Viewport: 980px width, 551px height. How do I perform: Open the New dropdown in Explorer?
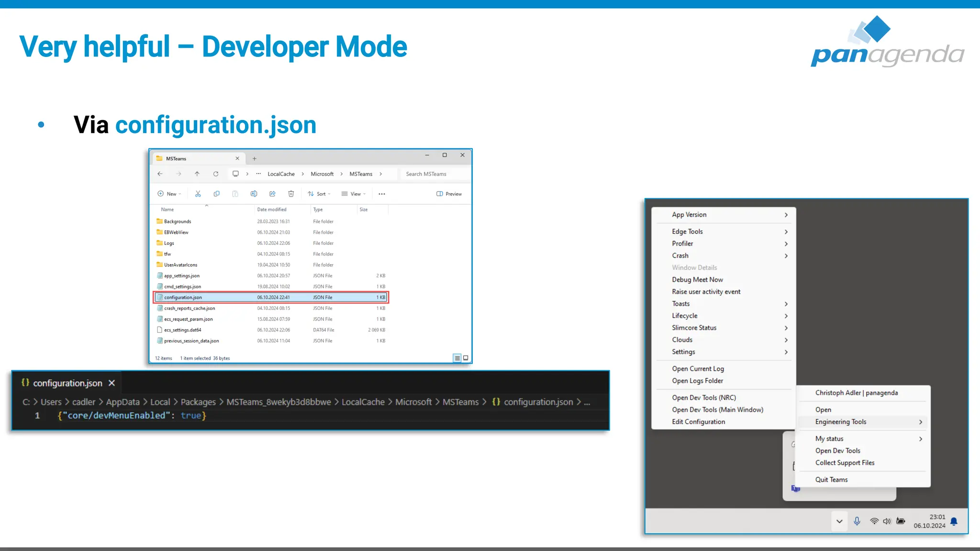pos(169,194)
